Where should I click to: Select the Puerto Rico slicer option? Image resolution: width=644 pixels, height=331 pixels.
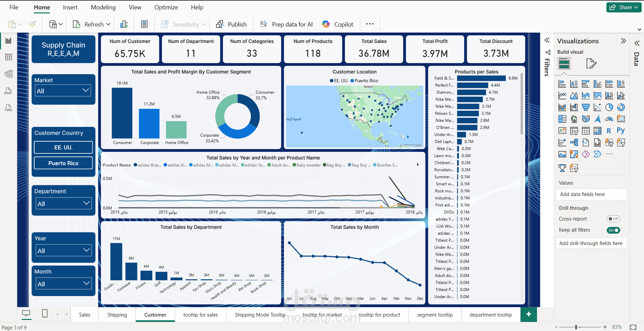pyautogui.click(x=63, y=163)
